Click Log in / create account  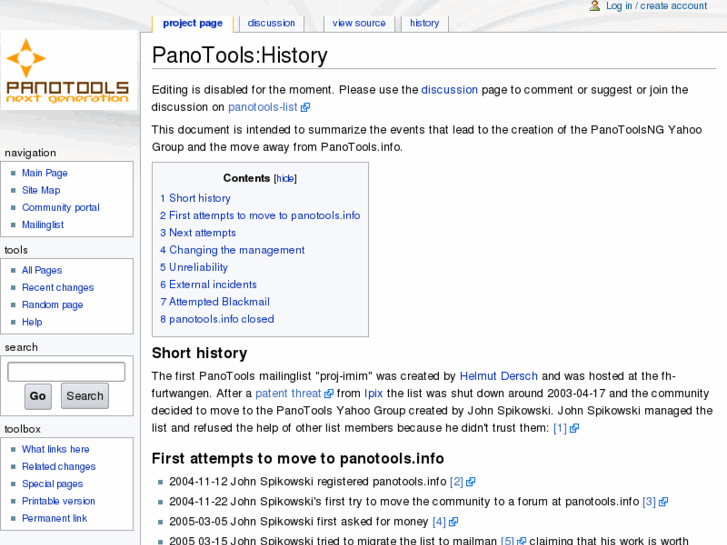point(657,6)
